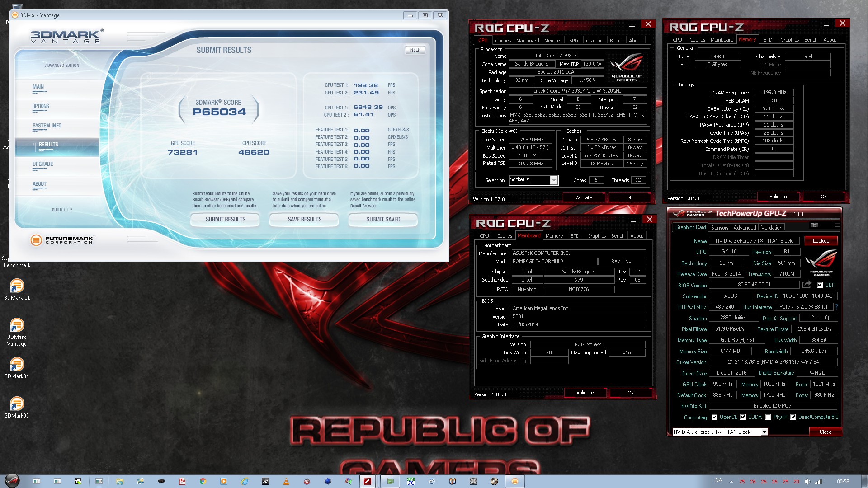
Task: Click GPU-Z screenshot camera icon
Action: pos(814,225)
